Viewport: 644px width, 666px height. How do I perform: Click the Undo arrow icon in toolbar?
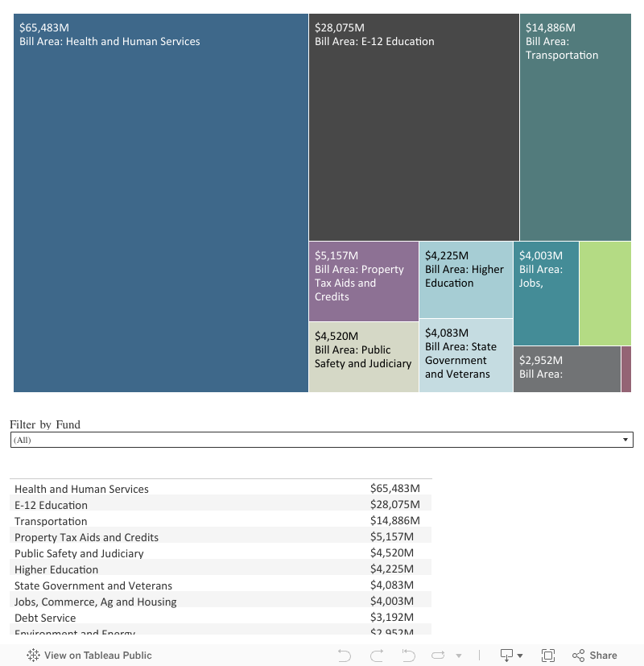345,656
